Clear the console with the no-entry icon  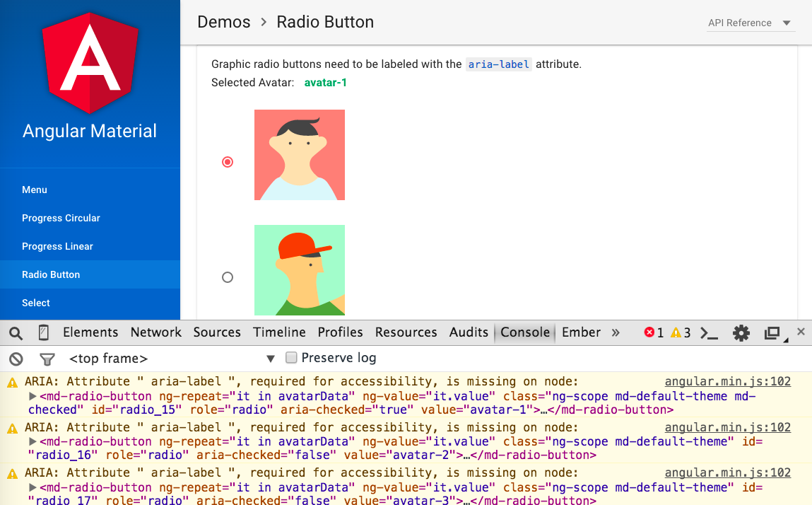16,359
